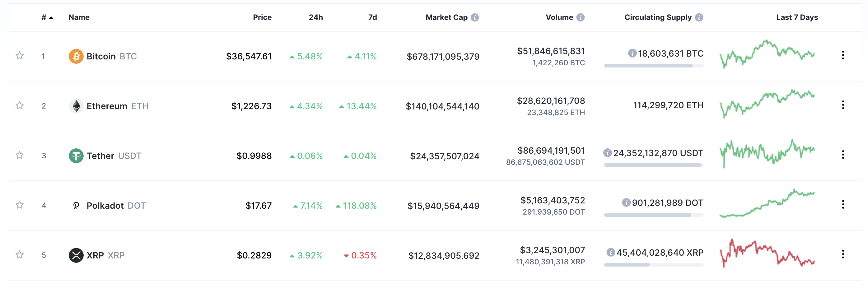Toggle Tether watchlist star
The height and width of the screenshot is (288, 868).
click(20, 155)
